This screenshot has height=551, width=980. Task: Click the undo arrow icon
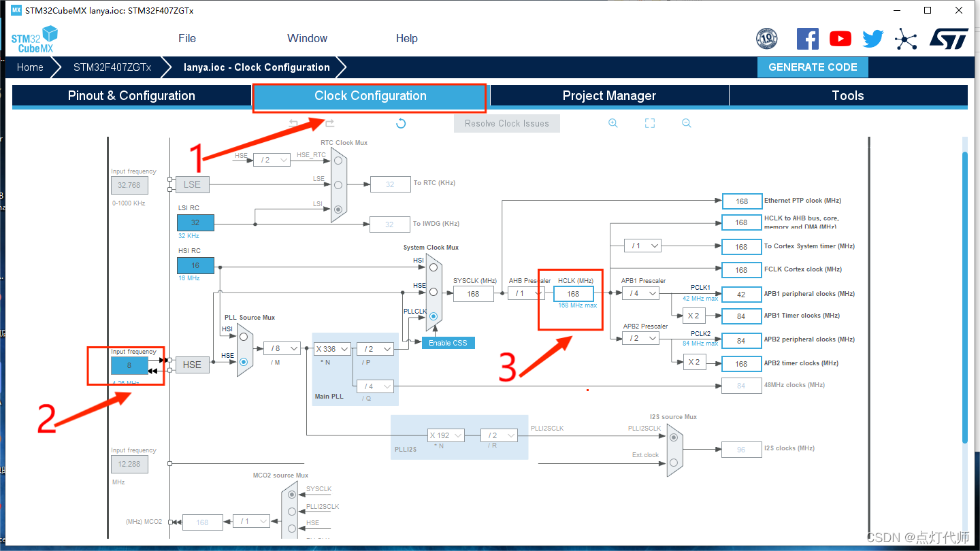coord(294,123)
